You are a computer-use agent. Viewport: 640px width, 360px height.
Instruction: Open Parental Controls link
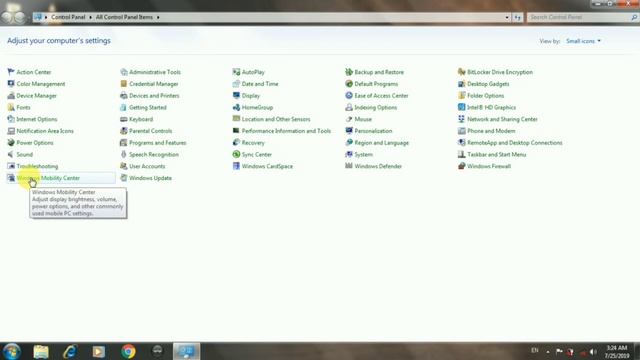click(150, 131)
